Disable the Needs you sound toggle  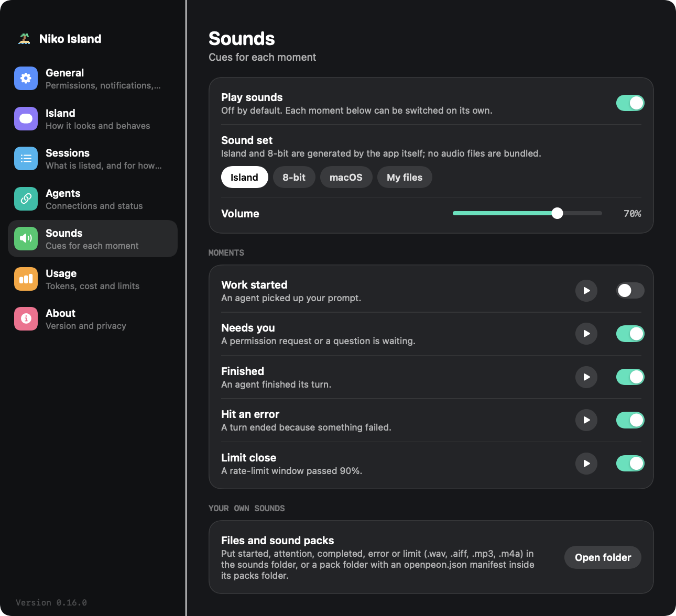[x=630, y=334]
